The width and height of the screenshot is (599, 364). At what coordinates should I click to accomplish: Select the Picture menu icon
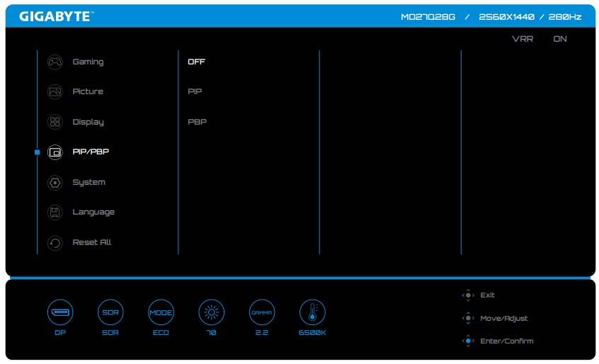[x=55, y=92]
